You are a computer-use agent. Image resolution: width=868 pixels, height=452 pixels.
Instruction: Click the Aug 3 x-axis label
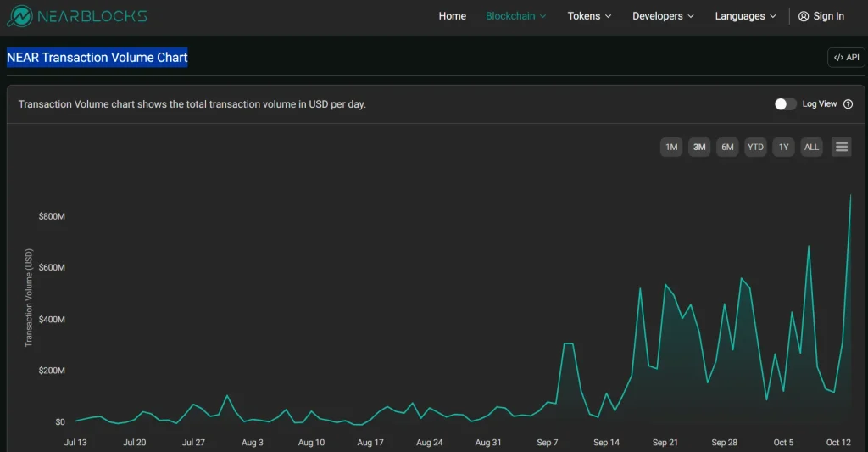coord(253,442)
